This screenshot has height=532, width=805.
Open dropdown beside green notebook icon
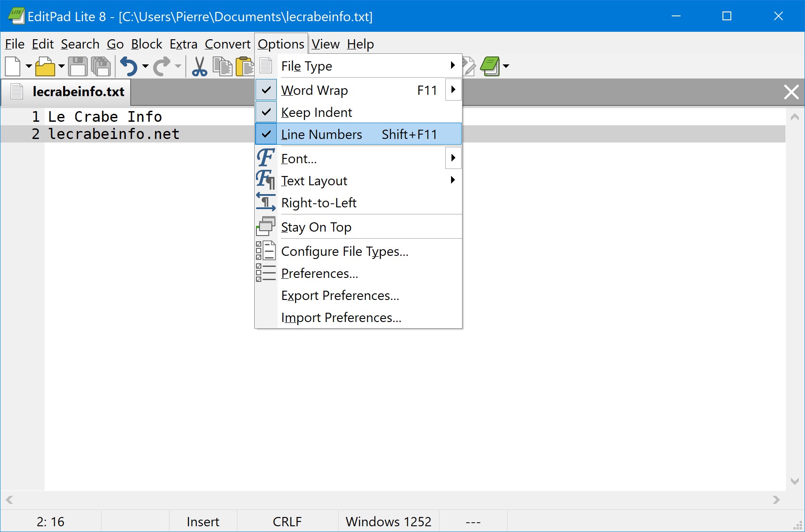pyautogui.click(x=506, y=67)
